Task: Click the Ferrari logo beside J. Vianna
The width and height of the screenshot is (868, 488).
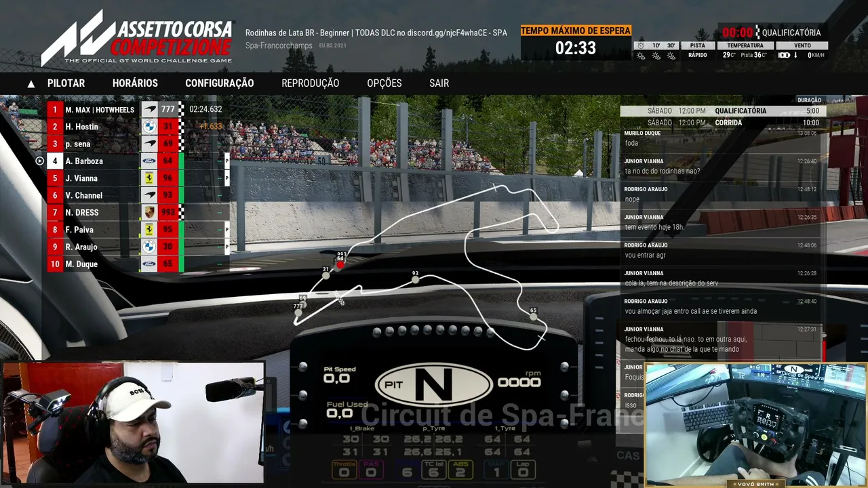Action: tap(149, 178)
